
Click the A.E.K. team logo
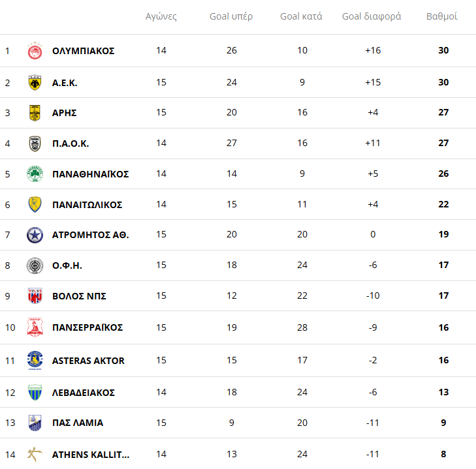click(x=35, y=82)
